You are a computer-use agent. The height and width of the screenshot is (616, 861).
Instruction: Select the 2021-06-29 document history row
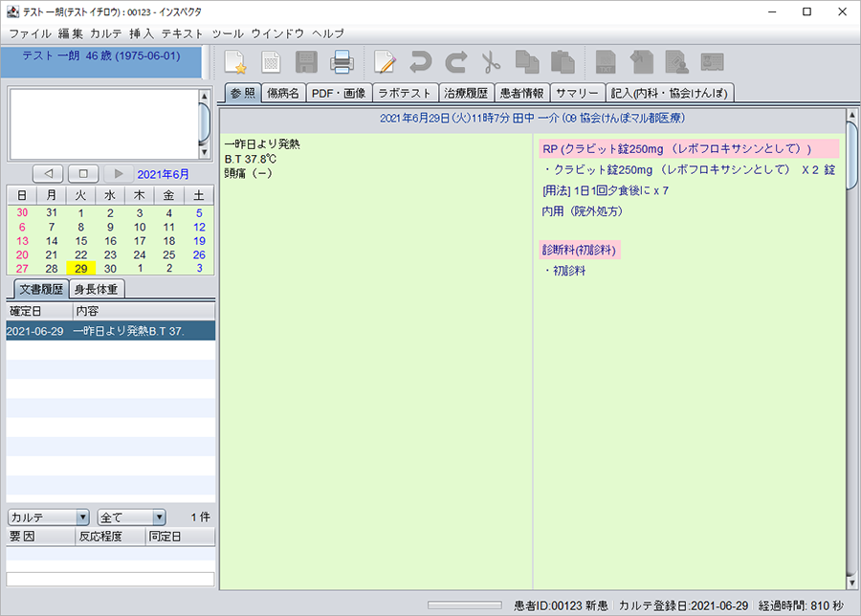(110, 330)
